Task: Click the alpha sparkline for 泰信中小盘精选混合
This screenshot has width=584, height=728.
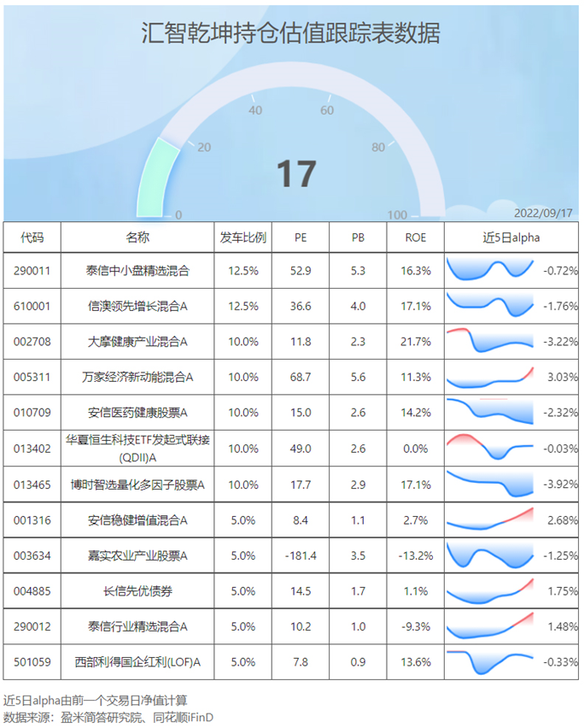Action: tap(490, 269)
